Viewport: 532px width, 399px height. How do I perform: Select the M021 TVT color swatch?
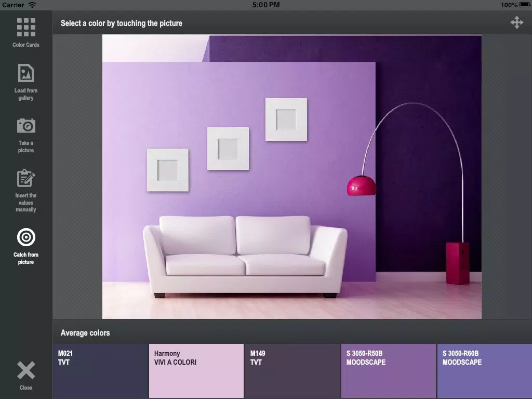coord(101,371)
